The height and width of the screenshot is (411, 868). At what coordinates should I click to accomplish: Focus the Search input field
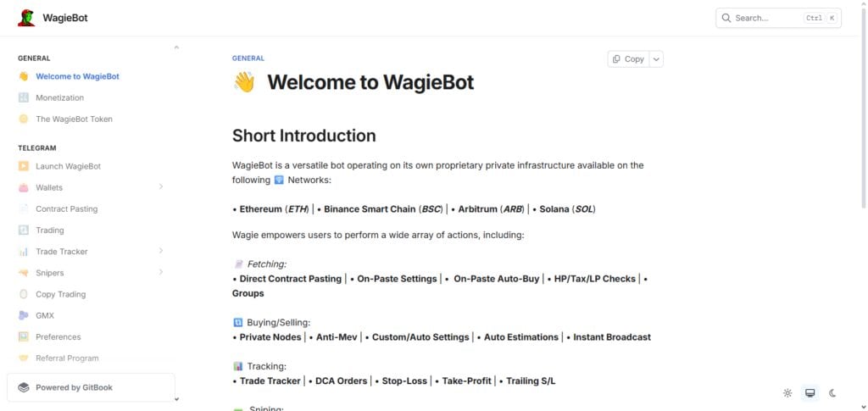[x=778, y=18]
